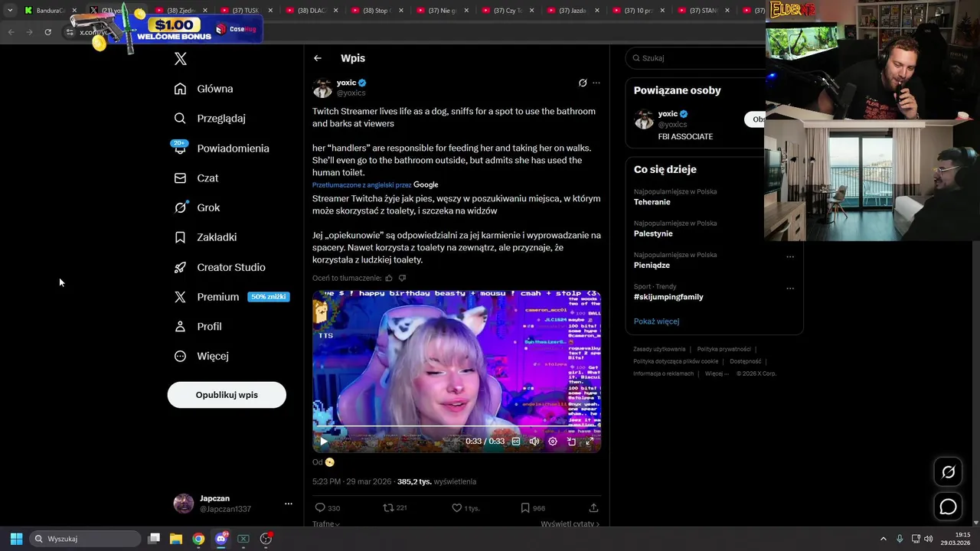Open the Windows Start menu
This screenshot has width=980, height=551.
click(x=16, y=539)
